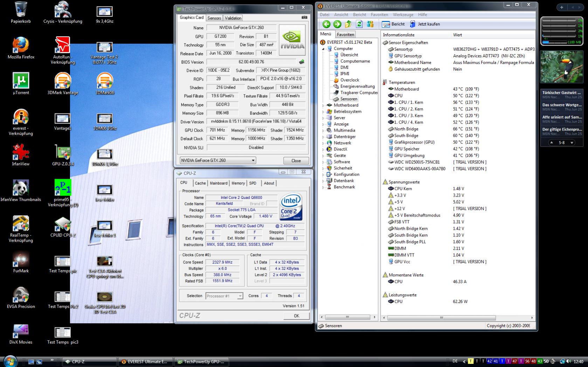Select the Mozilla Firefox desktop icon
The height and width of the screenshot is (367, 588).
21,48
